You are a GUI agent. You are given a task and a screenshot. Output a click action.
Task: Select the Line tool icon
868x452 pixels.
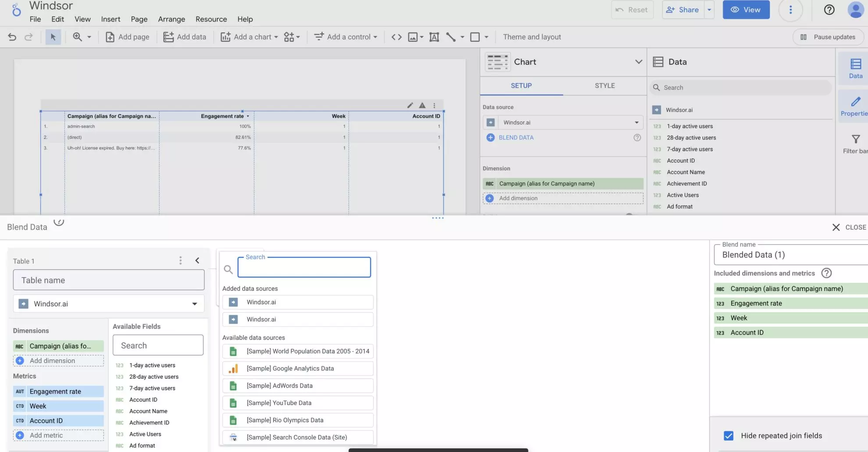tap(451, 37)
